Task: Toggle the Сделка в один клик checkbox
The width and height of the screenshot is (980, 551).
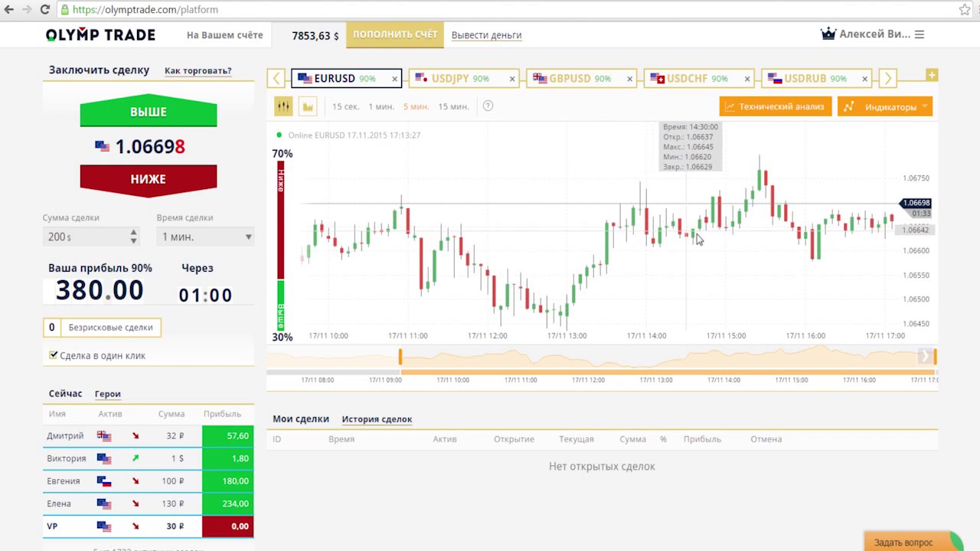Action: [53, 355]
